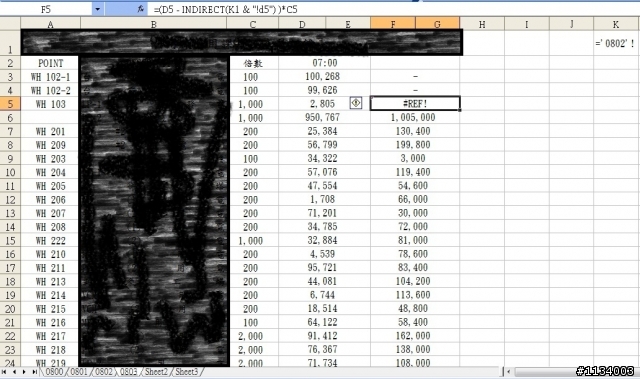This screenshot has height=379, width=640.
Task: Select column E header
Action: click(348, 24)
